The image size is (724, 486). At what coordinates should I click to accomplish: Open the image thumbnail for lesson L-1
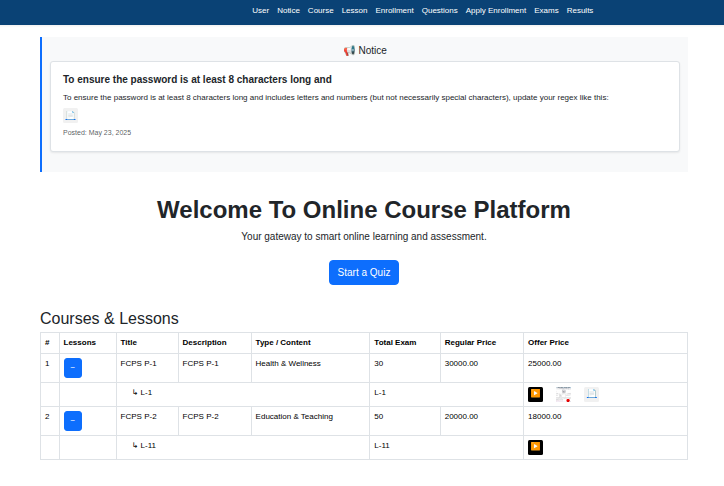pyautogui.click(x=563, y=394)
